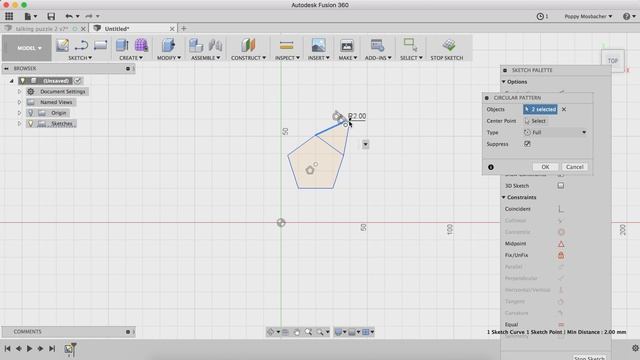Toggle visibility of the Sketches folder
This screenshot has height=360, width=640.
click(x=31, y=123)
